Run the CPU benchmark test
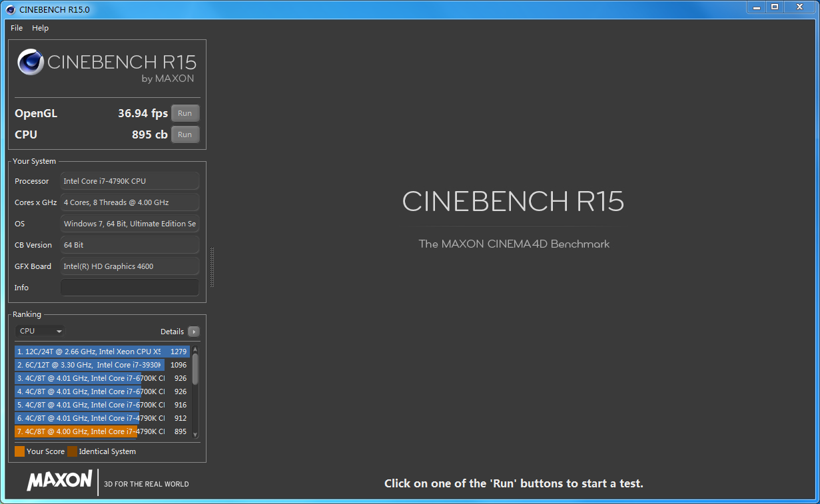The image size is (820, 504). (185, 134)
